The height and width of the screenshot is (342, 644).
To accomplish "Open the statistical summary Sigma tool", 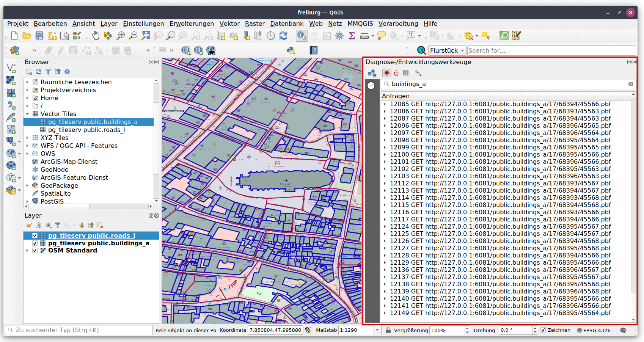I will [x=352, y=36].
